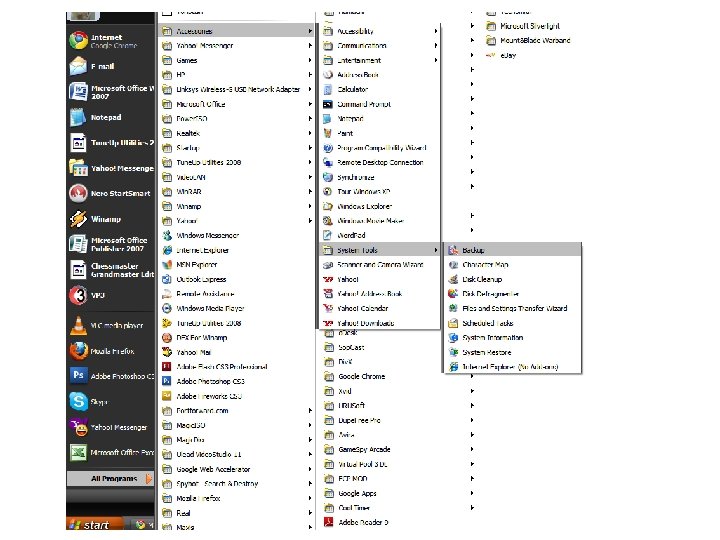Open Outlook Express icon

tap(167, 279)
